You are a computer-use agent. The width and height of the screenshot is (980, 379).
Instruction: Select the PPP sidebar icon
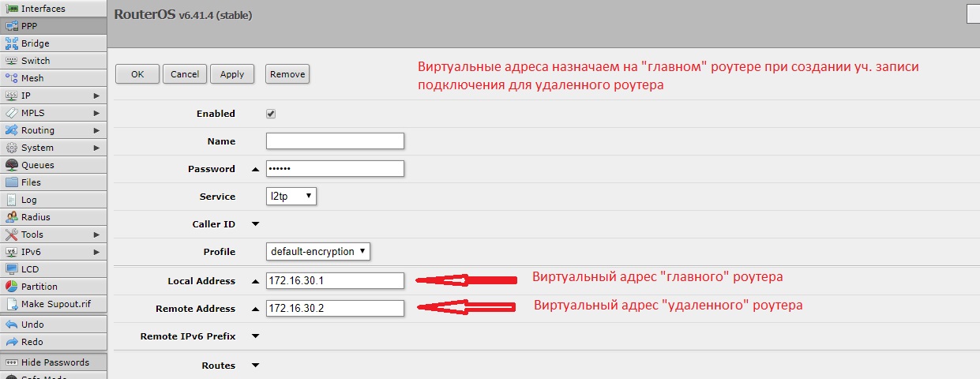[x=12, y=26]
